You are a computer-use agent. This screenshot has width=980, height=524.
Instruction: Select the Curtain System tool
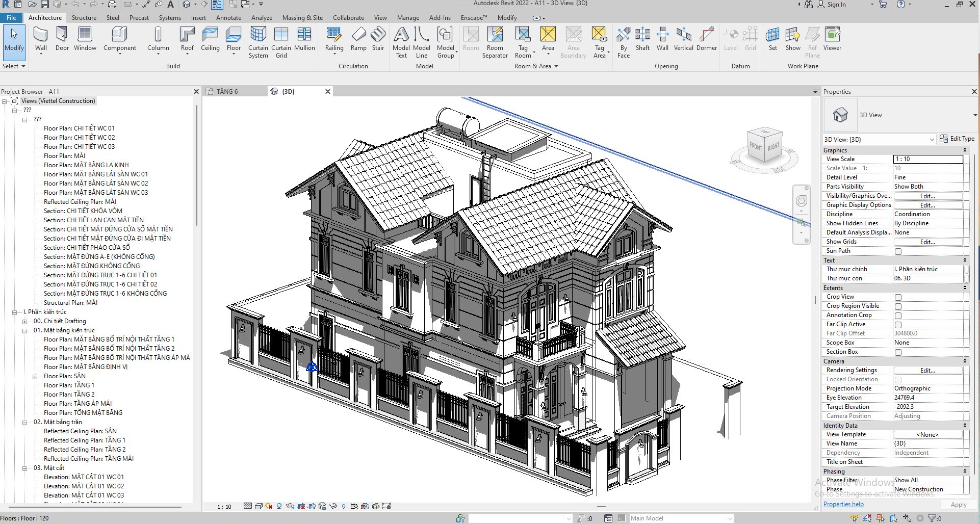coord(258,42)
